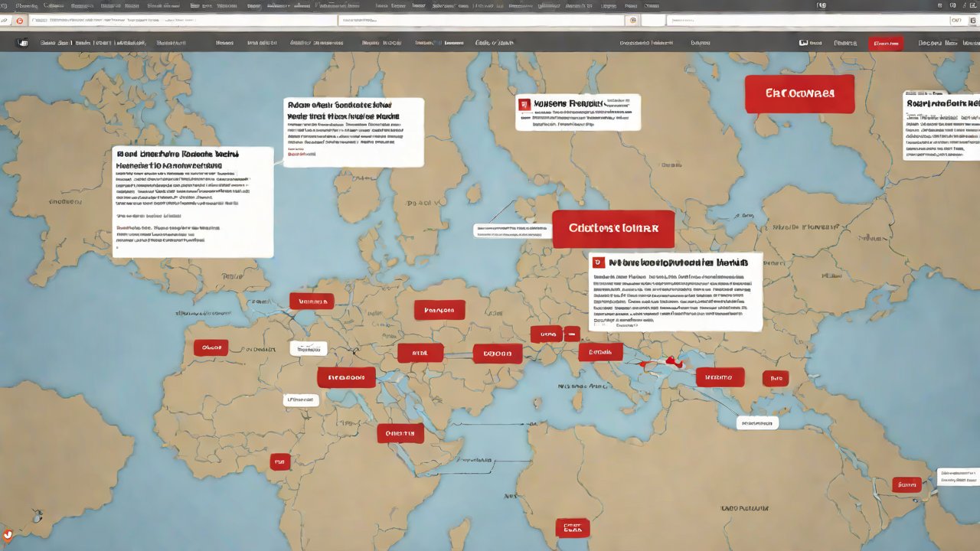This screenshot has width=980, height=551.
Task: Click the site icon at the address bar's left end
Action: [19, 21]
